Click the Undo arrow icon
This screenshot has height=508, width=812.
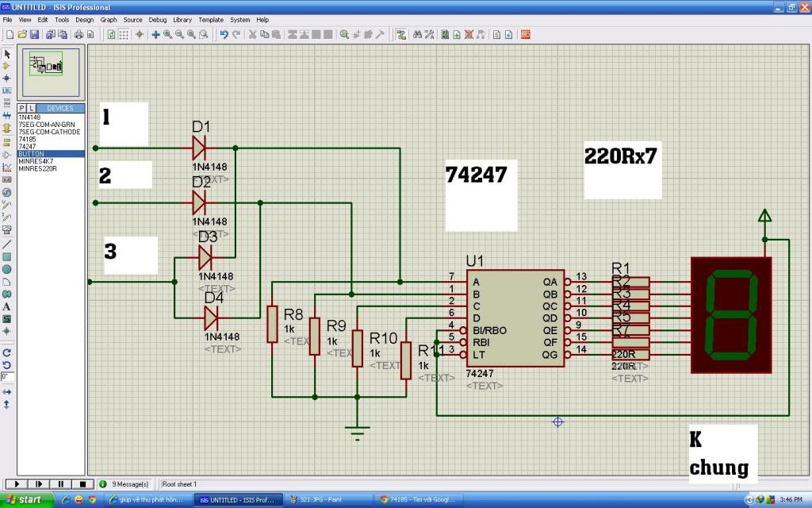(224, 35)
